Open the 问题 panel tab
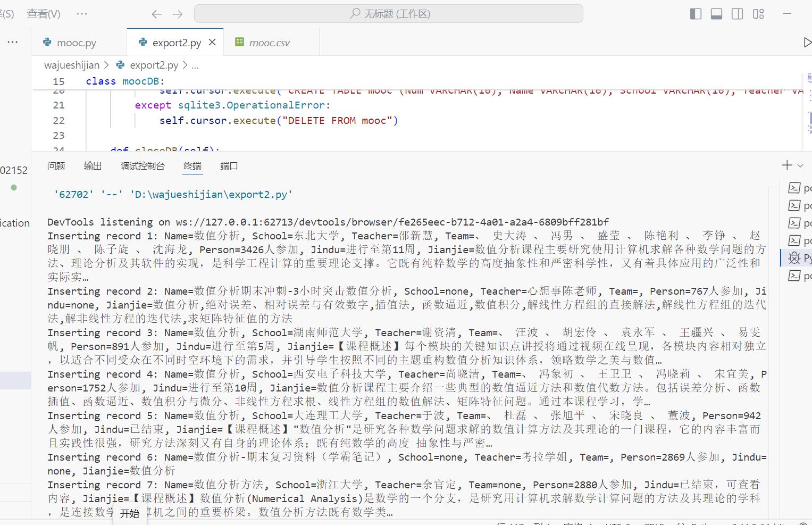 click(x=56, y=166)
